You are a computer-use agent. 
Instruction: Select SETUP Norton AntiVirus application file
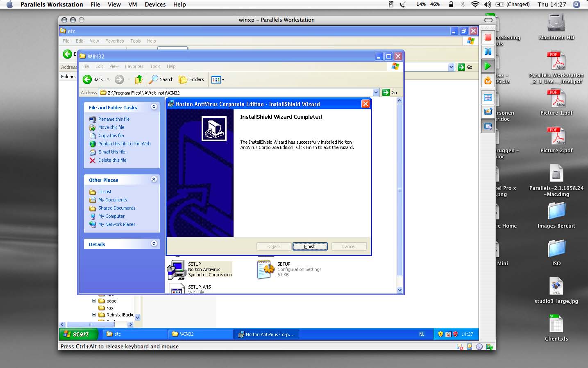point(200,269)
